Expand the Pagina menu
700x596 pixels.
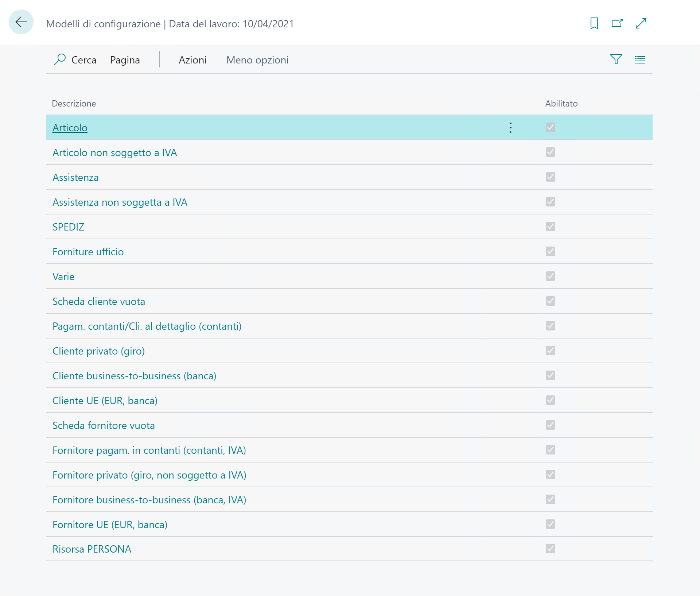125,60
